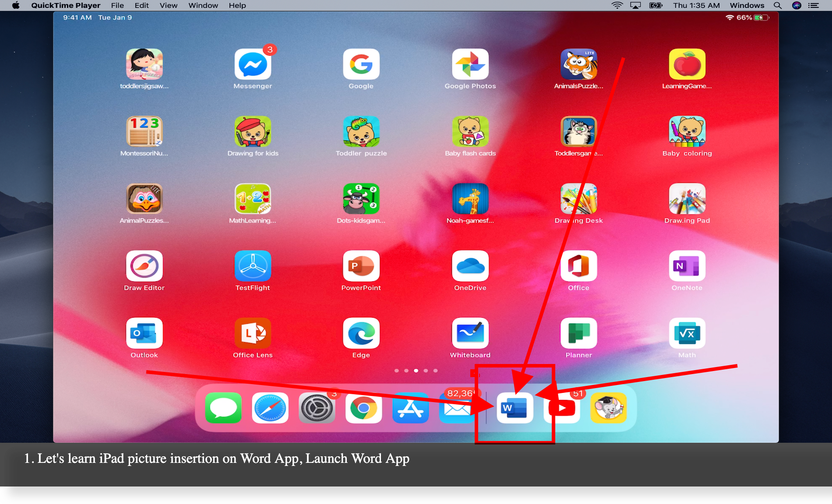The height and width of the screenshot is (504, 832).
Task: Launch the OneNote app
Action: click(687, 266)
